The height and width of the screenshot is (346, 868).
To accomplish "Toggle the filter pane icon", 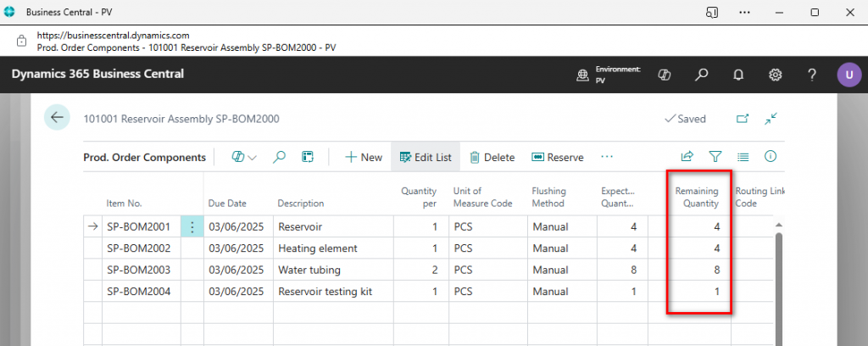I will pos(715,157).
